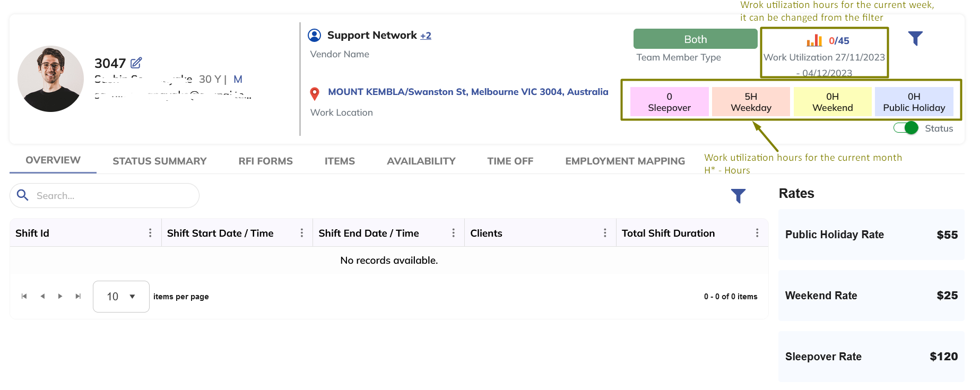Click the green Both team member button
Viewport: 980px width, 390px height.
click(x=695, y=39)
